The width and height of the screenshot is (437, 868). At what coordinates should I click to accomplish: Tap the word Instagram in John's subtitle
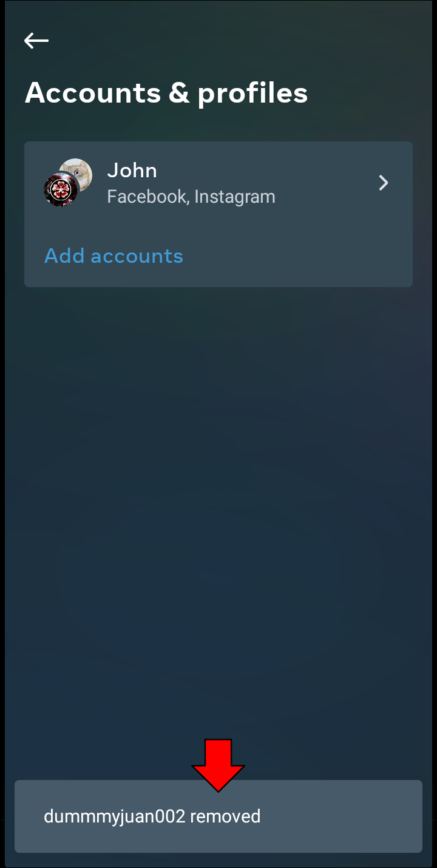pos(235,197)
